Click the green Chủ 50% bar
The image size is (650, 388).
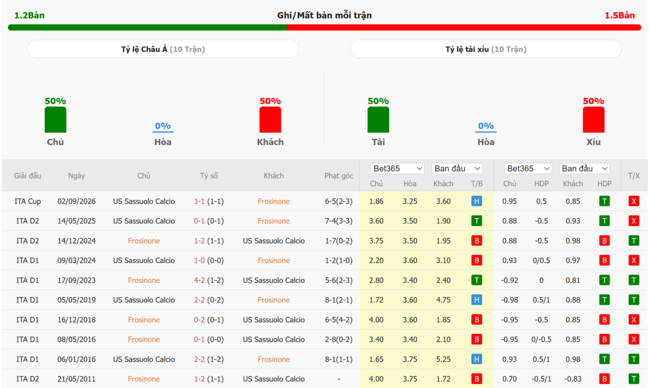55,120
